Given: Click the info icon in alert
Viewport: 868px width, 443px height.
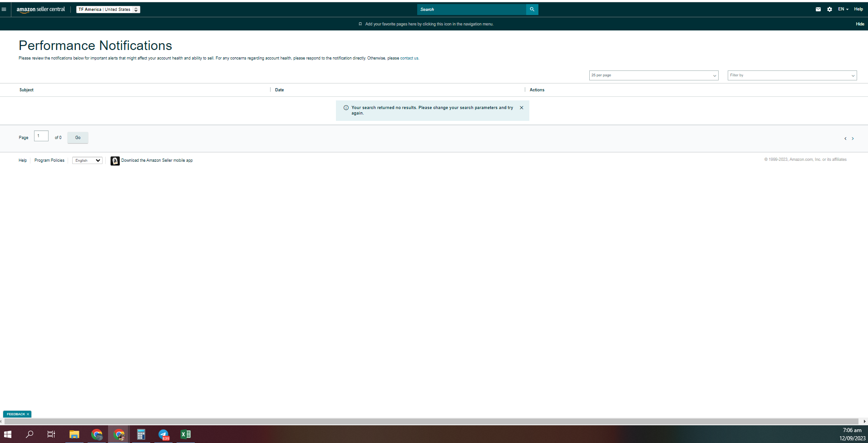Looking at the screenshot, I should (x=346, y=108).
